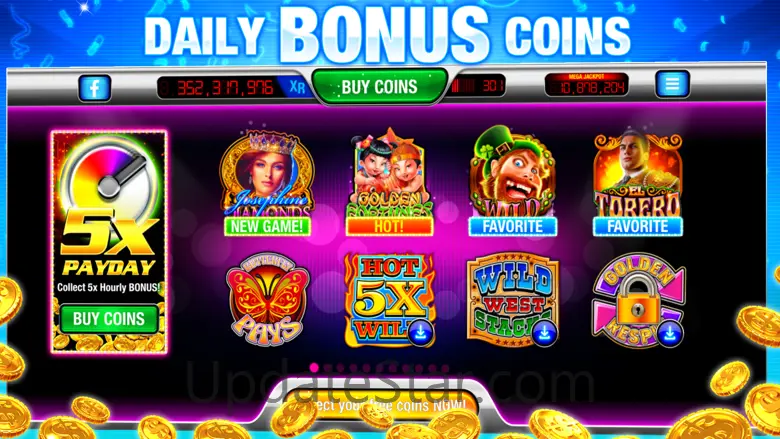780x439 pixels.
Task: Click the 5X Payday spinner wheel
Action: [110, 180]
